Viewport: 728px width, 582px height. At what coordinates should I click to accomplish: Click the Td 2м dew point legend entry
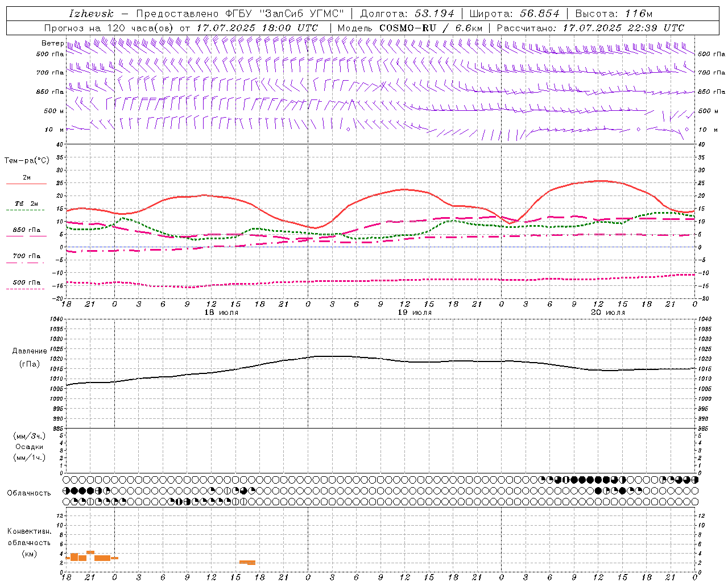tap(26, 203)
